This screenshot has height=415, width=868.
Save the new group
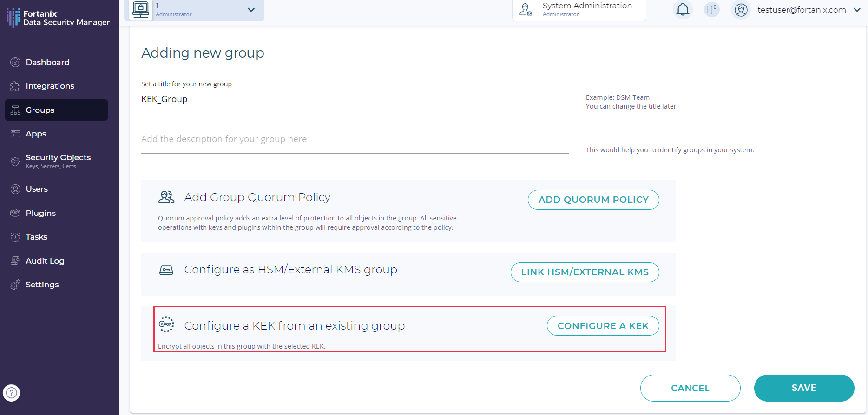tap(804, 388)
